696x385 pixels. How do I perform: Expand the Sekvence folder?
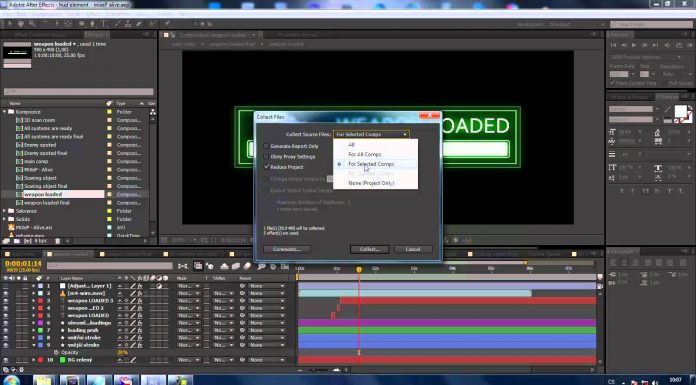coord(5,211)
